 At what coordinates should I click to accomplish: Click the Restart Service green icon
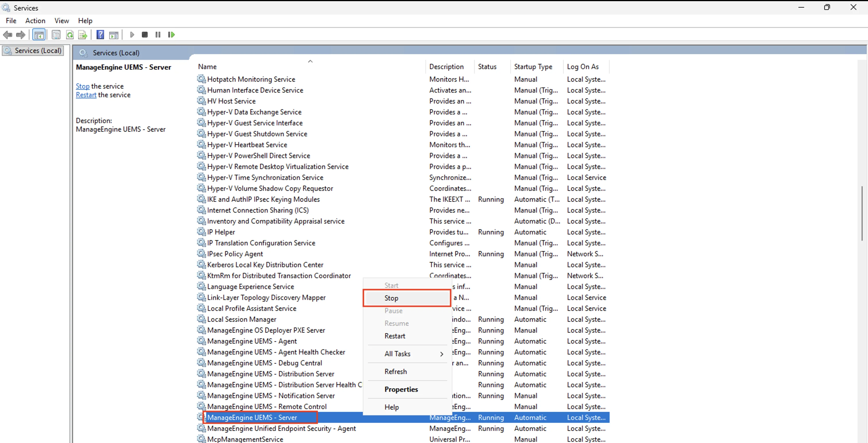coord(171,34)
